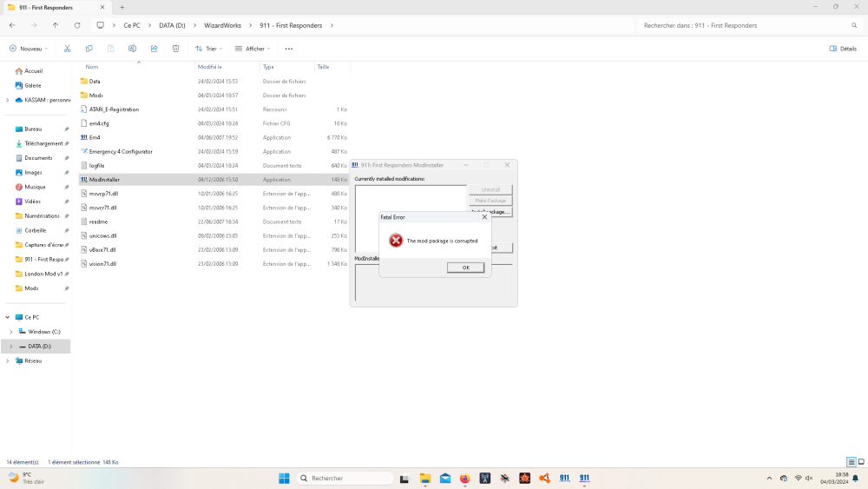Image resolution: width=868 pixels, height=489 pixels.
Task: Open London Mod folder in the sidebar
Action: (43, 274)
